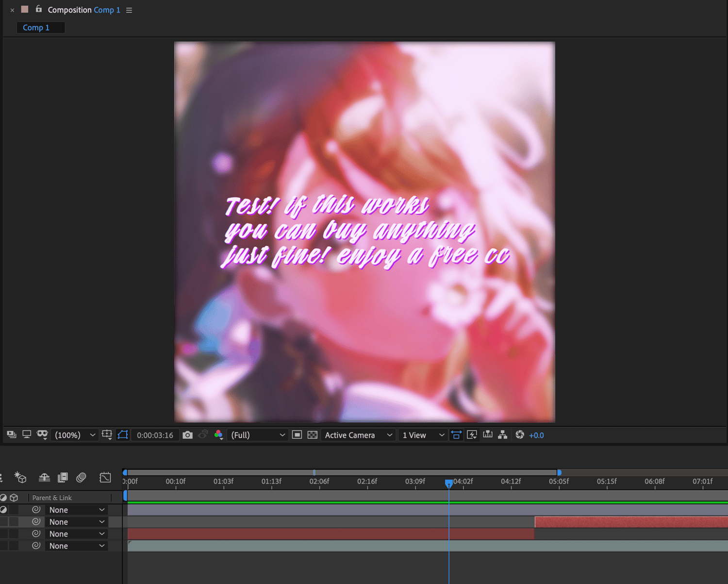Open grid and guide options icon
The height and width of the screenshot is (584, 728).
[x=107, y=435]
